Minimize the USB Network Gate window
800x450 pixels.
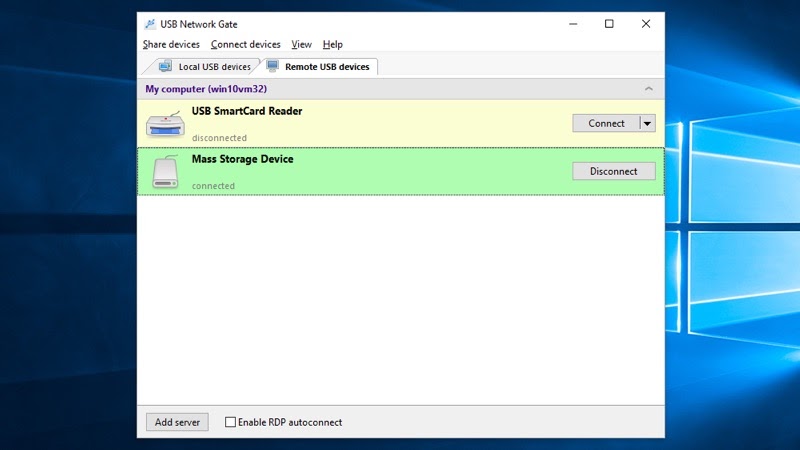[x=573, y=24]
